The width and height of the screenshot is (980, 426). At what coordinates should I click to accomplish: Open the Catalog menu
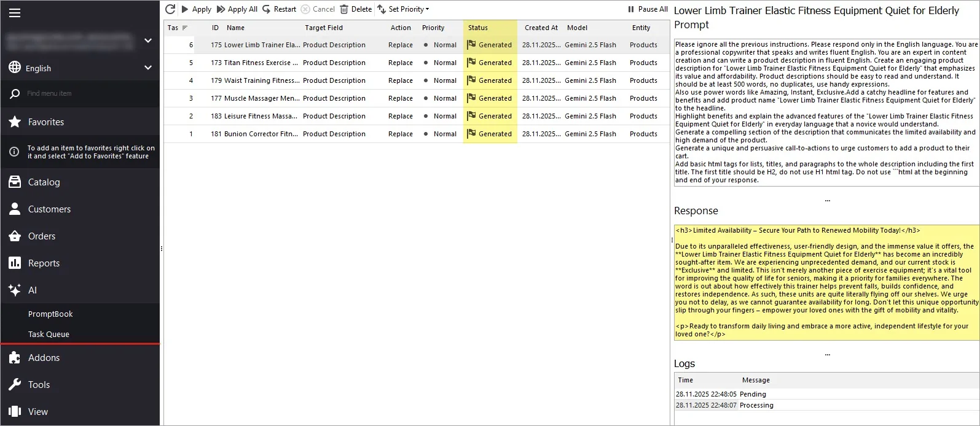pyautogui.click(x=44, y=182)
